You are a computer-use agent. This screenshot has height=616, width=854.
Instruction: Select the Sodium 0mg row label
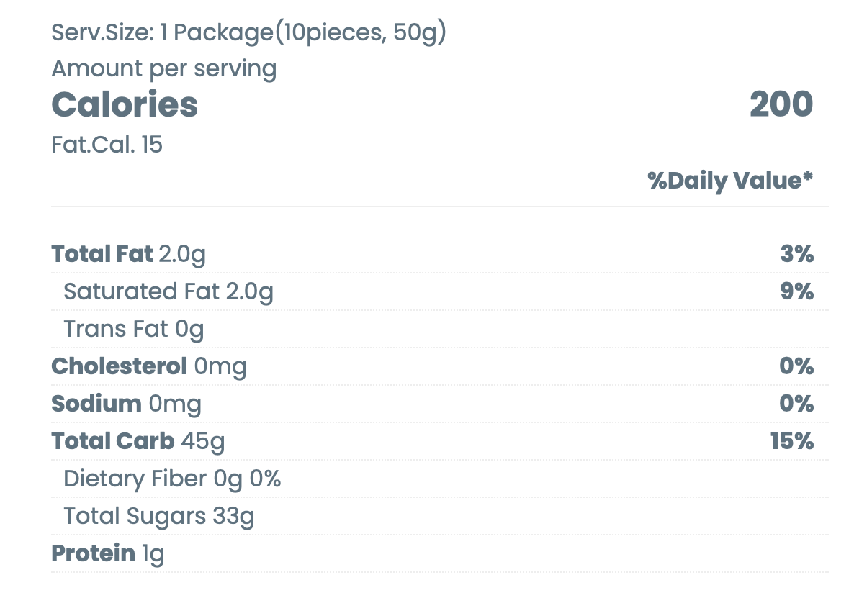(126, 404)
